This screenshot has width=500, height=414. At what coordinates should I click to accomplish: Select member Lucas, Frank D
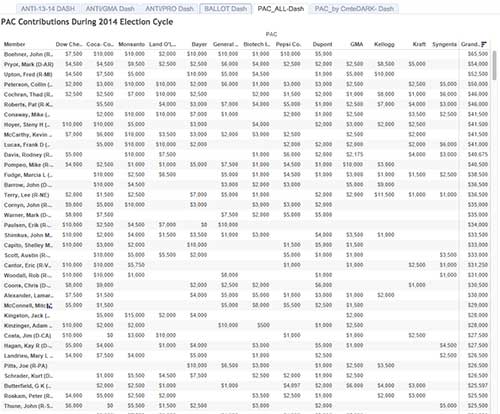tap(27, 145)
